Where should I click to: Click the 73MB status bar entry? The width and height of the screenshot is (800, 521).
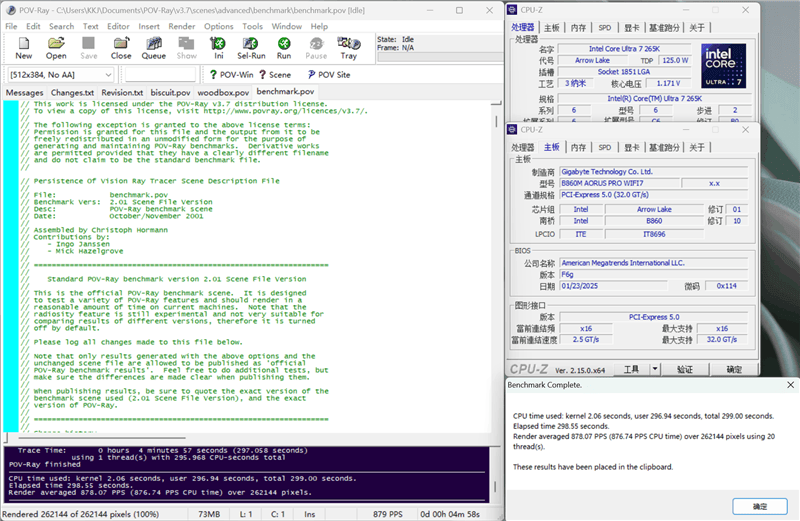pyautogui.click(x=209, y=514)
